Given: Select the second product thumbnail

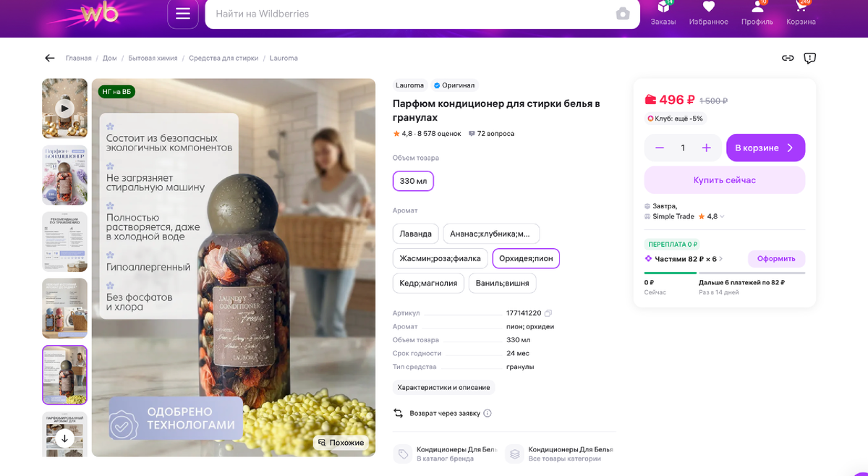Looking at the screenshot, I should [x=64, y=175].
